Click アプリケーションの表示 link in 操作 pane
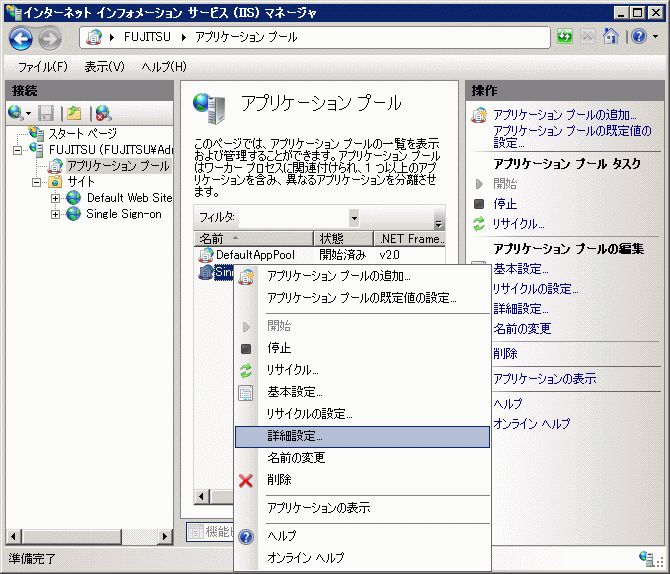Screen dimensions: 670x574 [x=545, y=379]
